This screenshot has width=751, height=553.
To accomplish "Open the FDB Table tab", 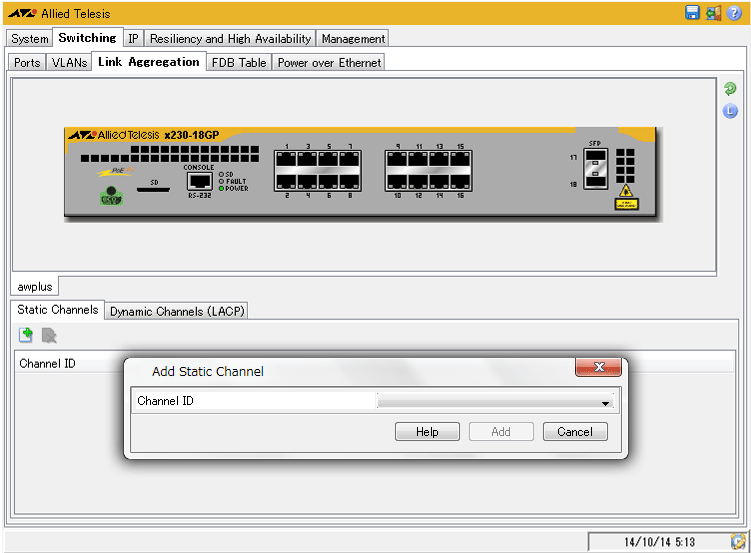I will tap(239, 63).
